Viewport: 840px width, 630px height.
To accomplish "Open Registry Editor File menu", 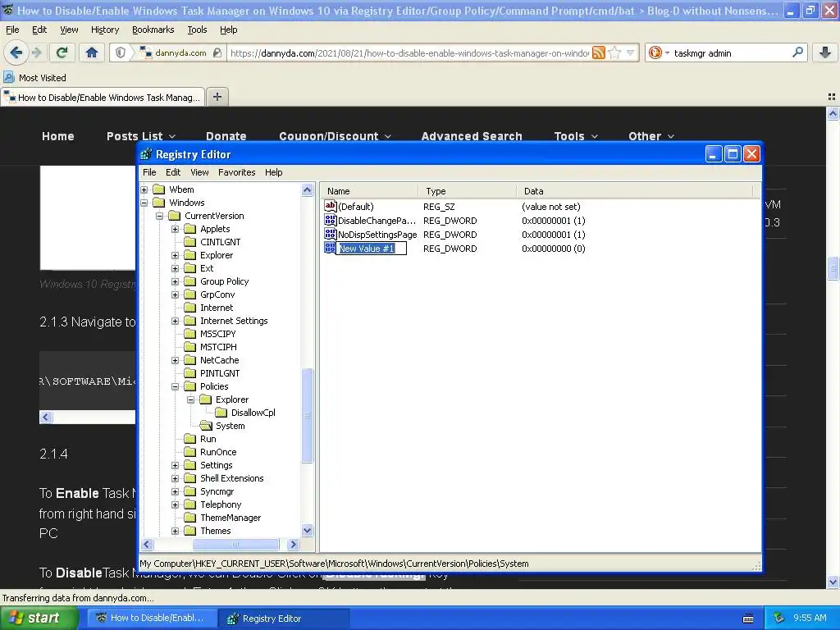I will pos(149,172).
